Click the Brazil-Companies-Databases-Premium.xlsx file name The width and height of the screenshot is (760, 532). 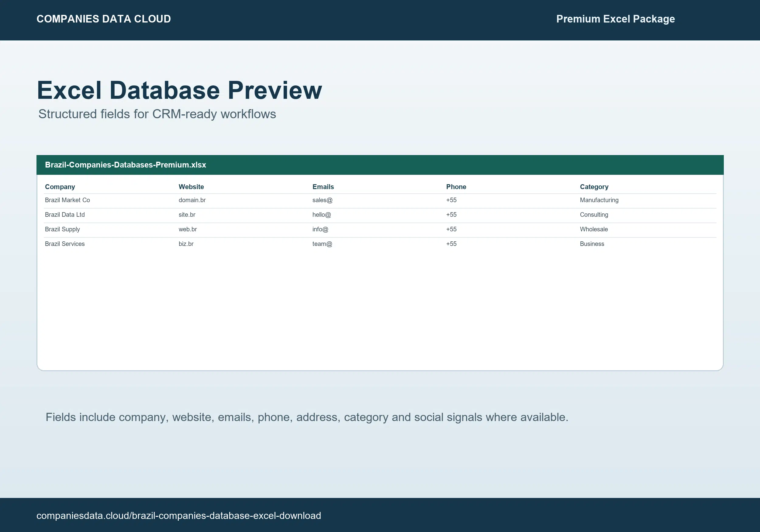tap(126, 165)
